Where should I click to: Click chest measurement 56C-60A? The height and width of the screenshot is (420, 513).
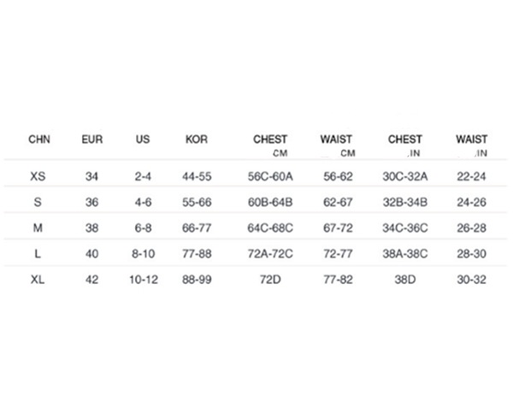point(270,176)
